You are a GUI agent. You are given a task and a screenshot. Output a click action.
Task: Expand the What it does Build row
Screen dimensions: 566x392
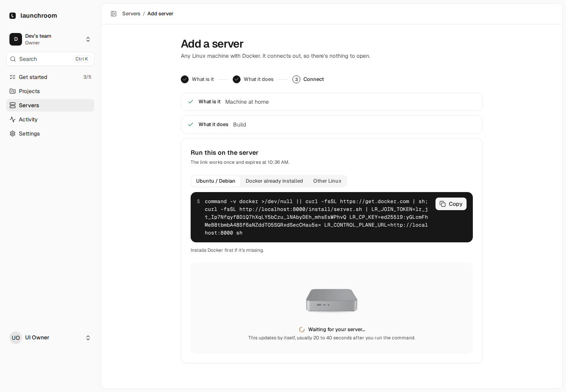tap(332, 125)
